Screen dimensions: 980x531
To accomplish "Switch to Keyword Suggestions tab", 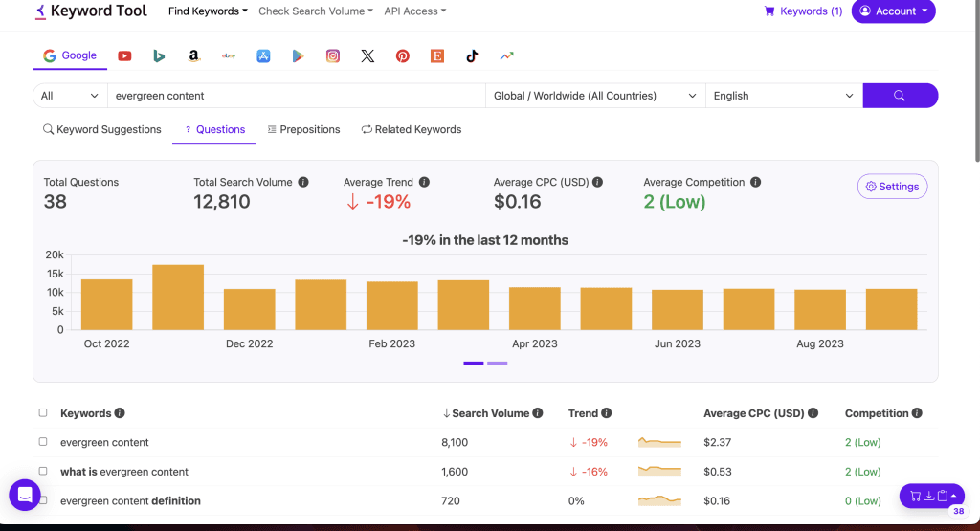I will pyautogui.click(x=101, y=129).
